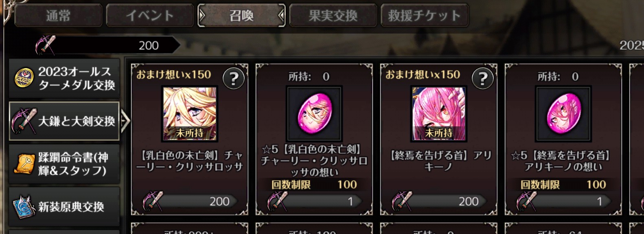
Task: Open the 救援チケット tab
Action: (425, 15)
